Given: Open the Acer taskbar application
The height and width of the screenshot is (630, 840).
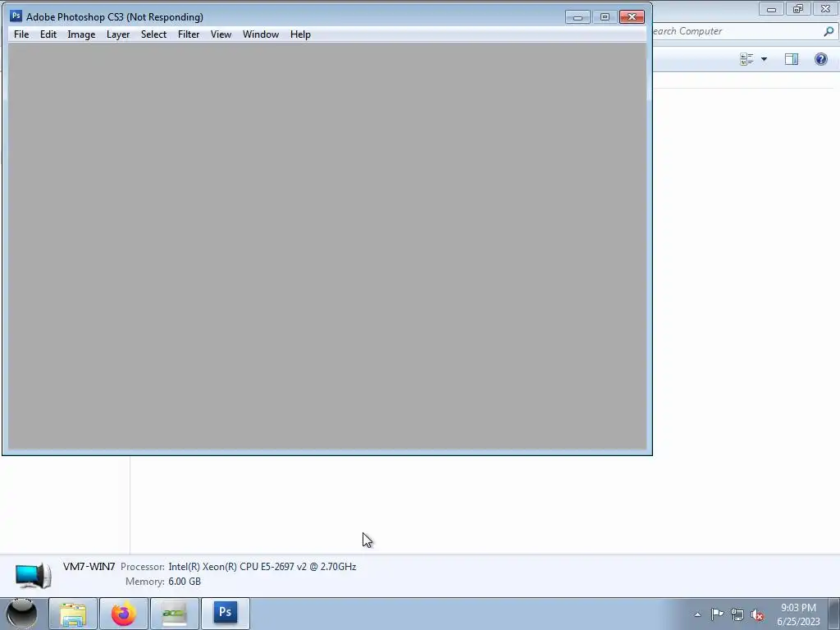Looking at the screenshot, I should point(175,614).
